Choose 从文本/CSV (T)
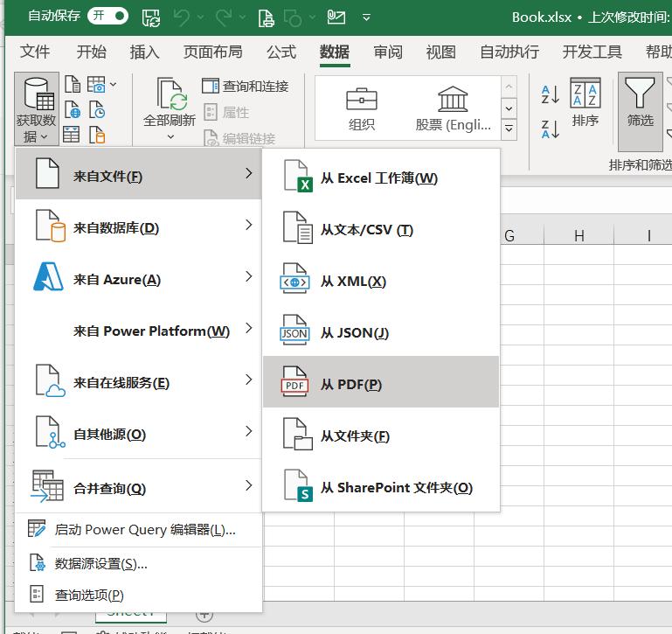The width and height of the screenshot is (672, 634). [x=381, y=227]
